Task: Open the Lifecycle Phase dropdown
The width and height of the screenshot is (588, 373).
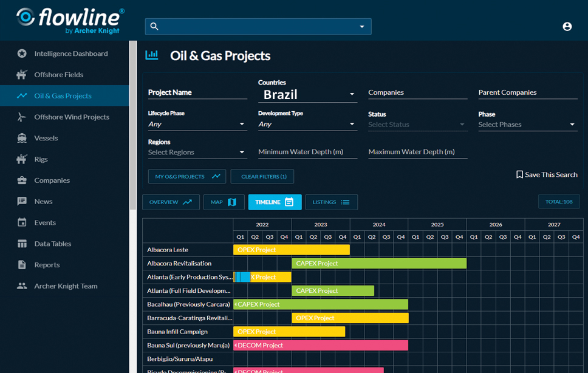Action: [197, 124]
